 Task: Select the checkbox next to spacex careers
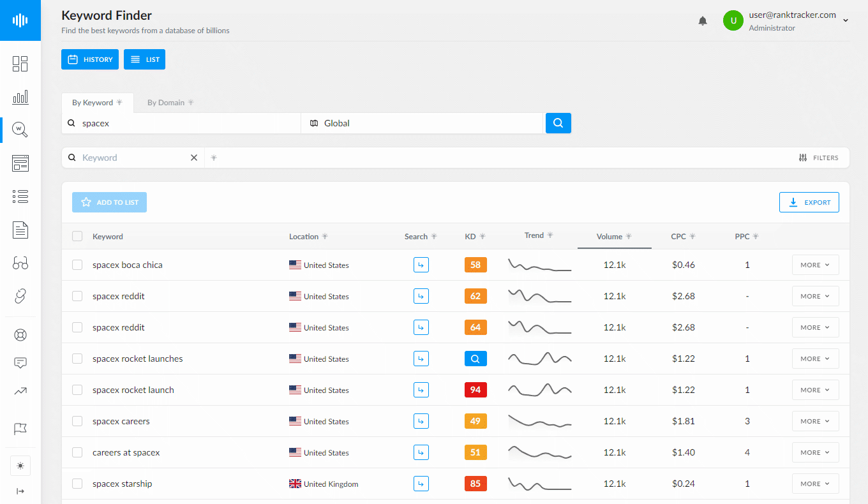point(77,421)
